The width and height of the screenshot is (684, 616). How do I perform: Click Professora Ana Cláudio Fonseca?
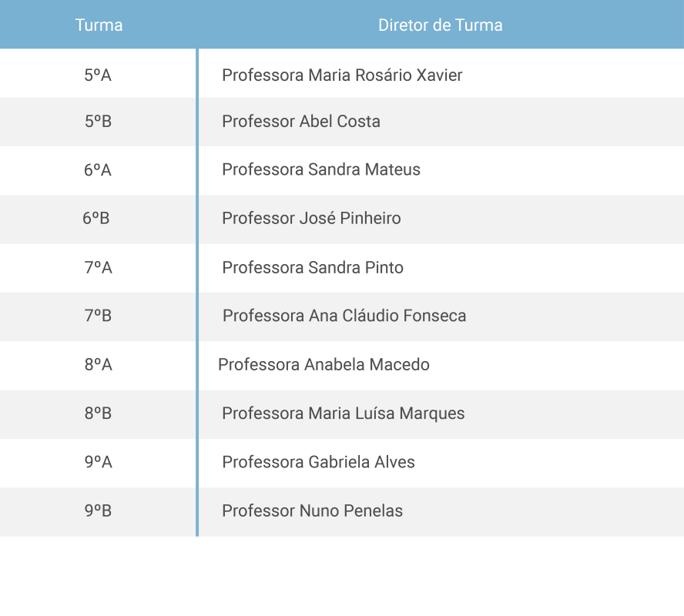click(x=344, y=316)
